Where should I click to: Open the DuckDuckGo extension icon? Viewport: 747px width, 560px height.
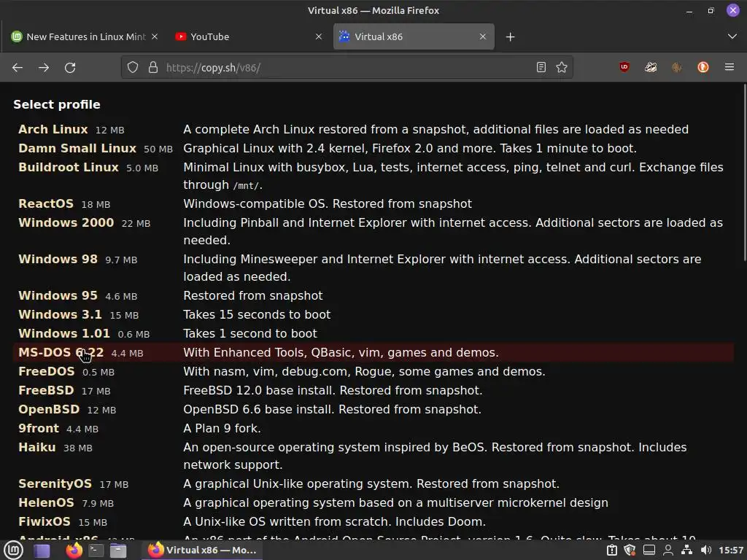click(703, 67)
